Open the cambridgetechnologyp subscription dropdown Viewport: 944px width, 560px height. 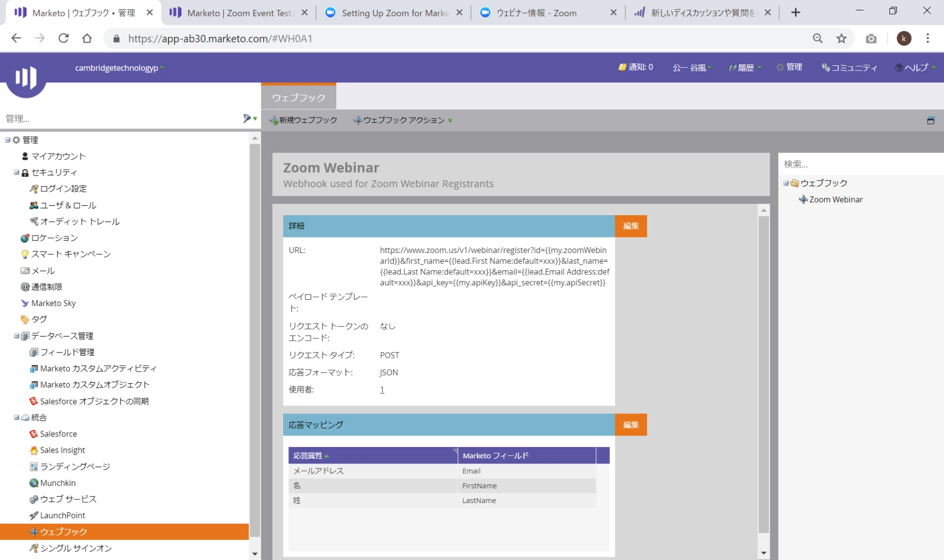(119, 68)
